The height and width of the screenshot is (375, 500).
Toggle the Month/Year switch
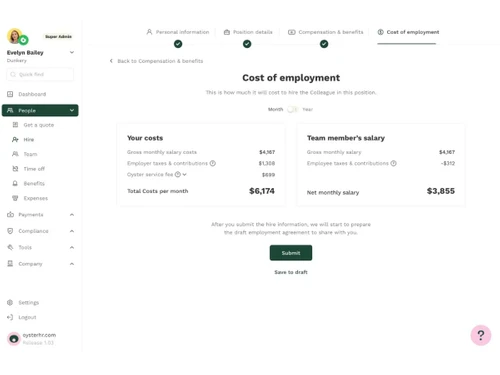[x=293, y=109]
